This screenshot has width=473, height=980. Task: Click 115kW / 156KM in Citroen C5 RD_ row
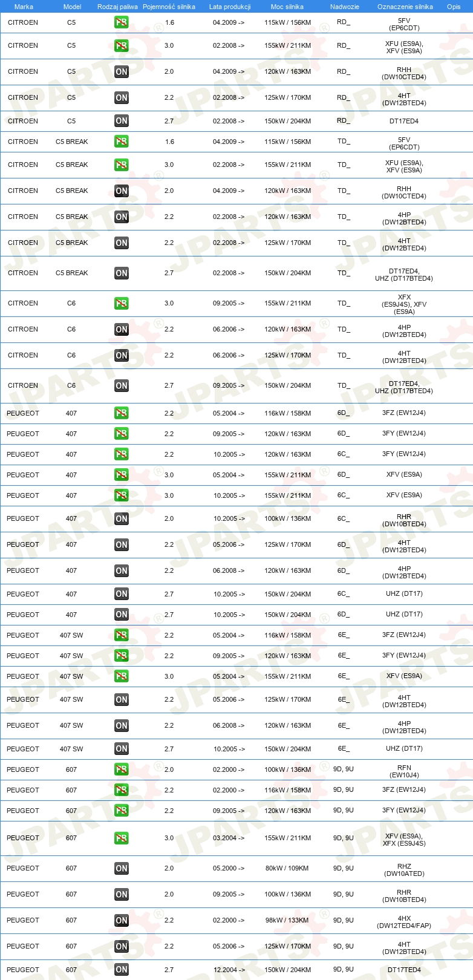[x=287, y=22]
